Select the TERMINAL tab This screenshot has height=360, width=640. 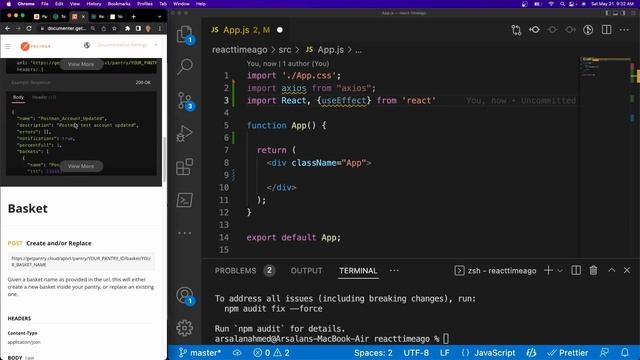pyautogui.click(x=358, y=271)
